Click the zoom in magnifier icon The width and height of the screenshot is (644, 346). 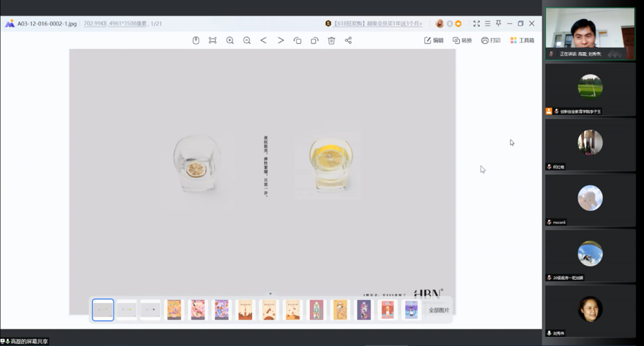230,41
